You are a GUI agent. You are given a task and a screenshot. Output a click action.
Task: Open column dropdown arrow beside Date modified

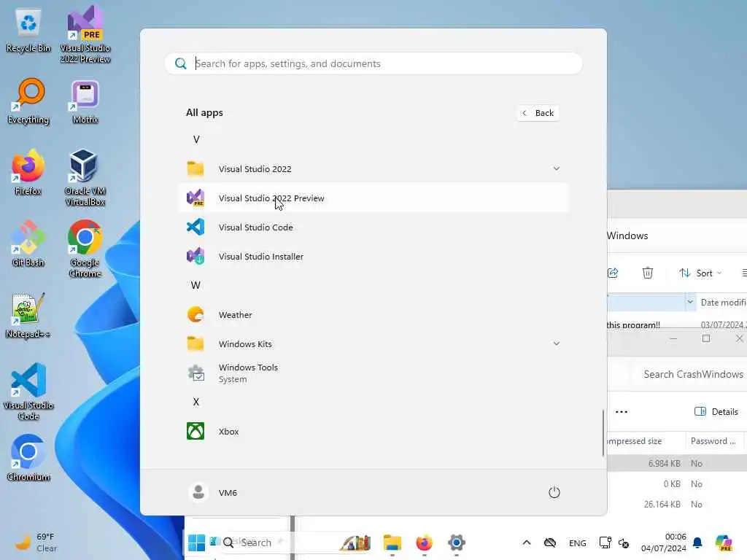pos(690,303)
